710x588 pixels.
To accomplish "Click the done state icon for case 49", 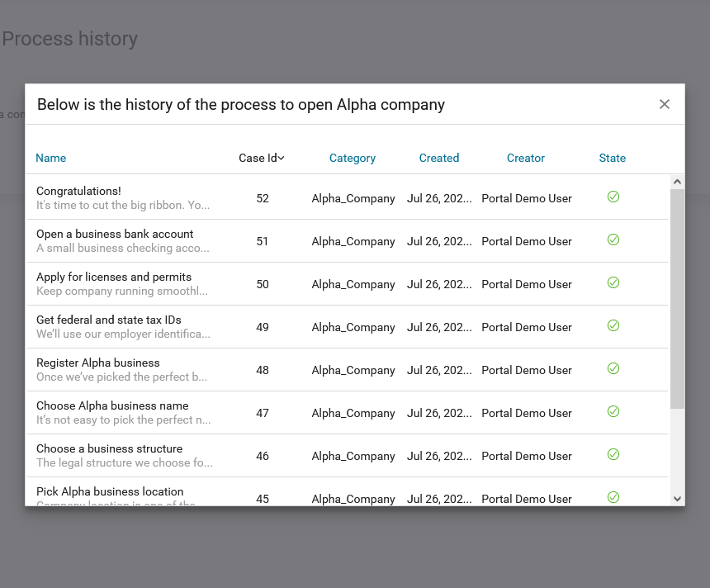I will 613,325.
